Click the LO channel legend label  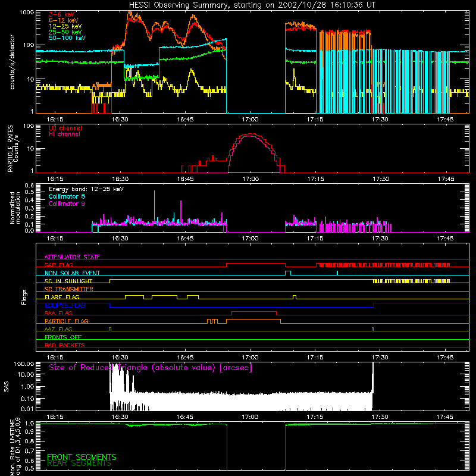click(65, 128)
